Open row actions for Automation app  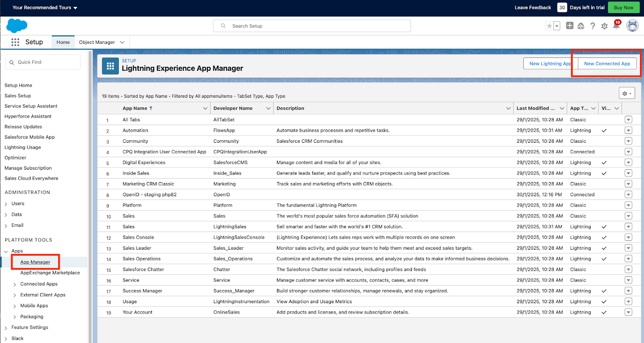click(x=628, y=130)
